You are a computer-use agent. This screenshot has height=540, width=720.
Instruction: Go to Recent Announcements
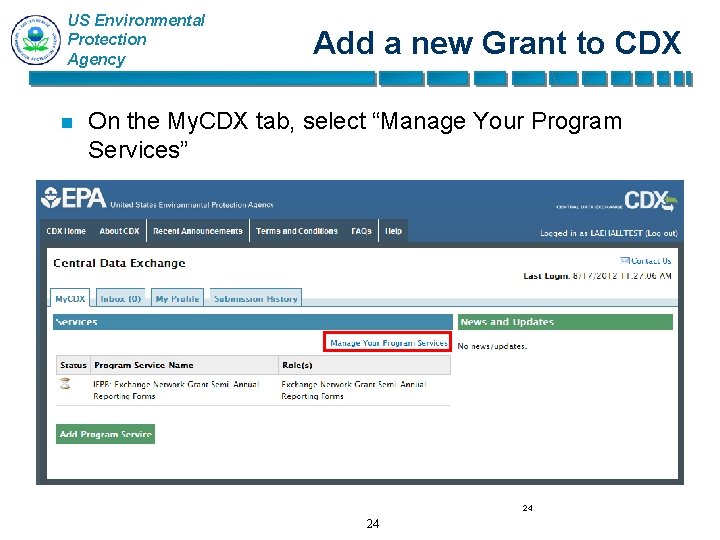(x=197, y=231)
